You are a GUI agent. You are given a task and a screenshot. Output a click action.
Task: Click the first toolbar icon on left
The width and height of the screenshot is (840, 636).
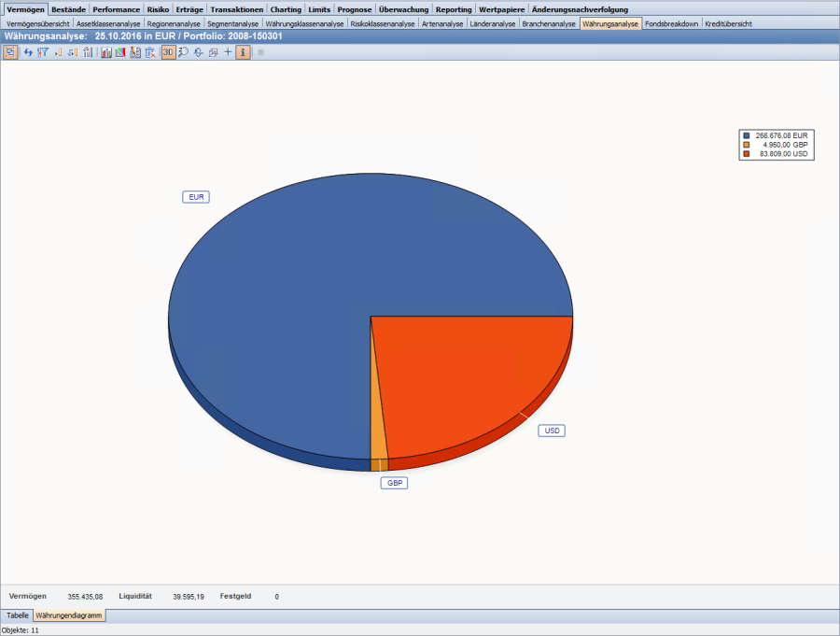[x=10, y=52]
